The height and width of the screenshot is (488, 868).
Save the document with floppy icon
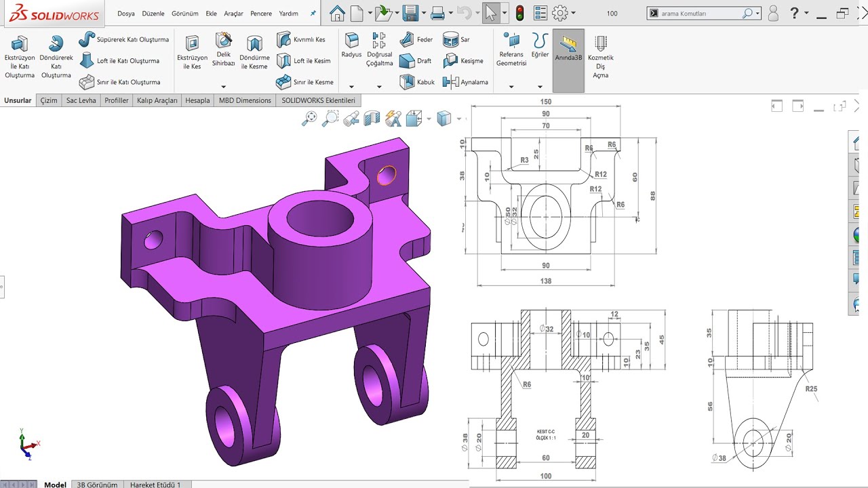click(x=409, y=13)
